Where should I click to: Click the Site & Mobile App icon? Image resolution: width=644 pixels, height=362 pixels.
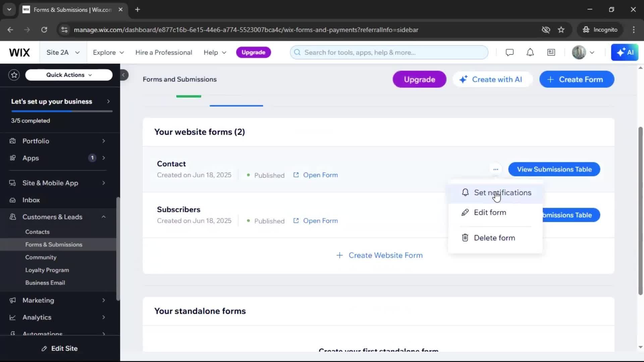(x=12, y=183)
